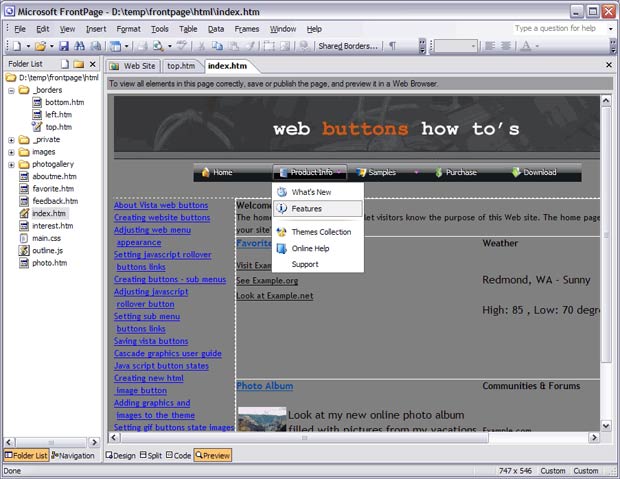Viewport: 620px width, 479px height.
Task: Click the New Page toolbar icon
Action: pos(17,46)
